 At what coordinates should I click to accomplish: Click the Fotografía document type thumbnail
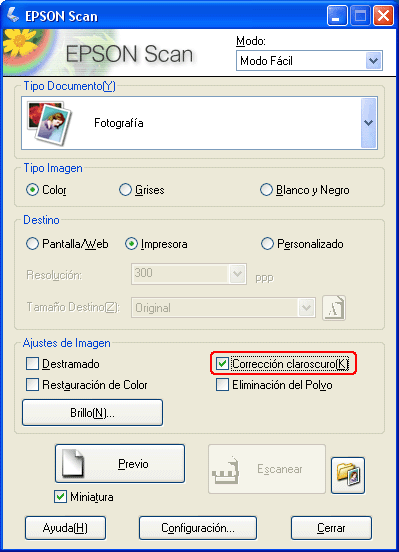point(50,123)
